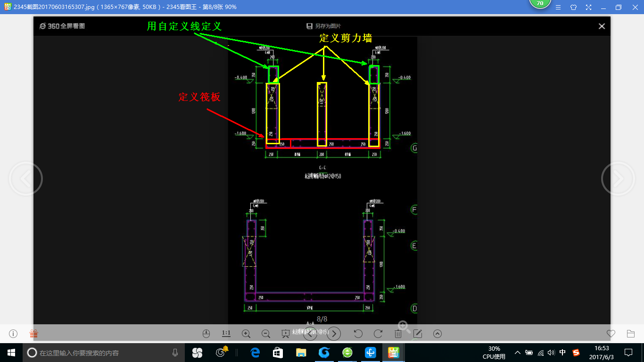The height and width of the screenshot is (362, 644).
Task: Go to the next picture
Action: coord(618,179)
